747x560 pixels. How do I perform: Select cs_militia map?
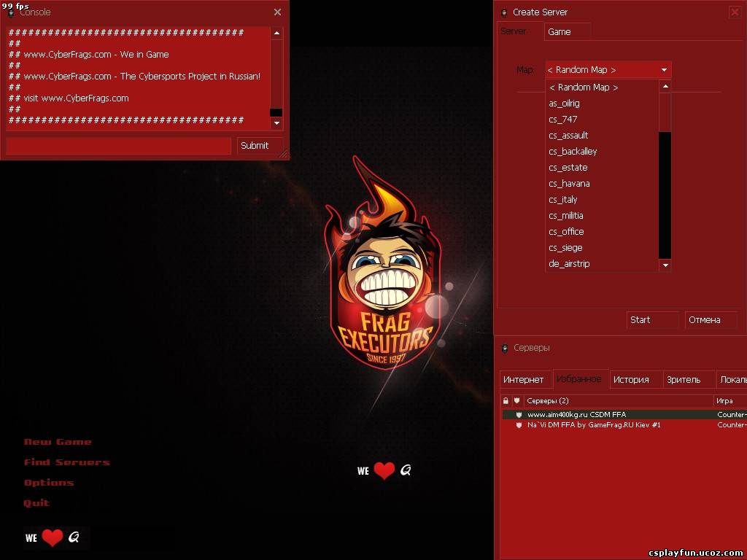pos(602,216)
